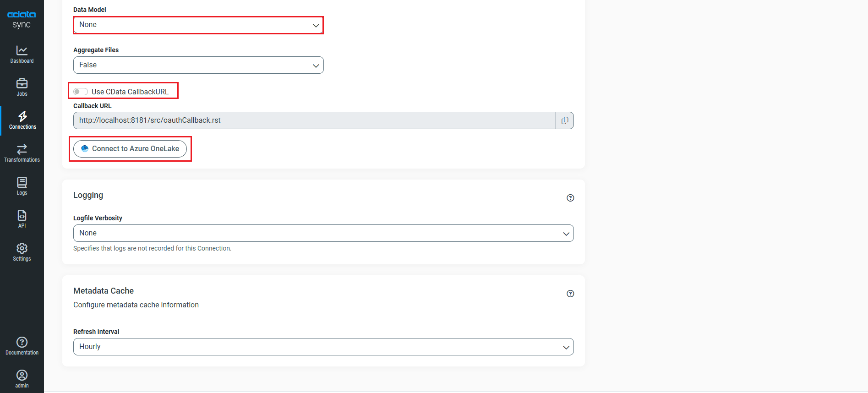This screenshot has height=393, width=868.
Task: Open the API section
Action: (x=22, y=219)
